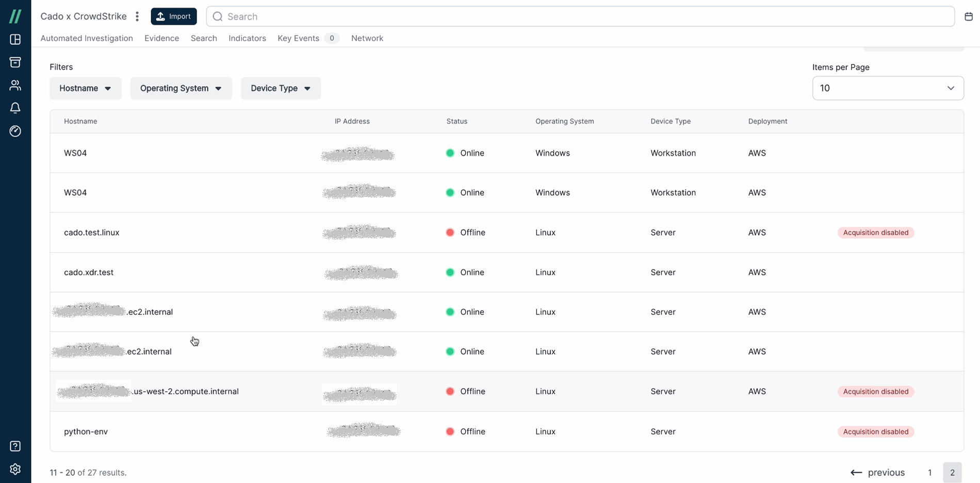980x483 pixels.
Task: Expand the Device Type filter dropdown
Action: coord(281,88)
